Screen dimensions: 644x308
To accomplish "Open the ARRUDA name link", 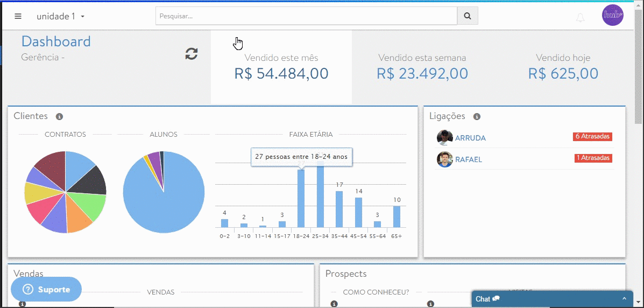I will [x=470, y=138].
